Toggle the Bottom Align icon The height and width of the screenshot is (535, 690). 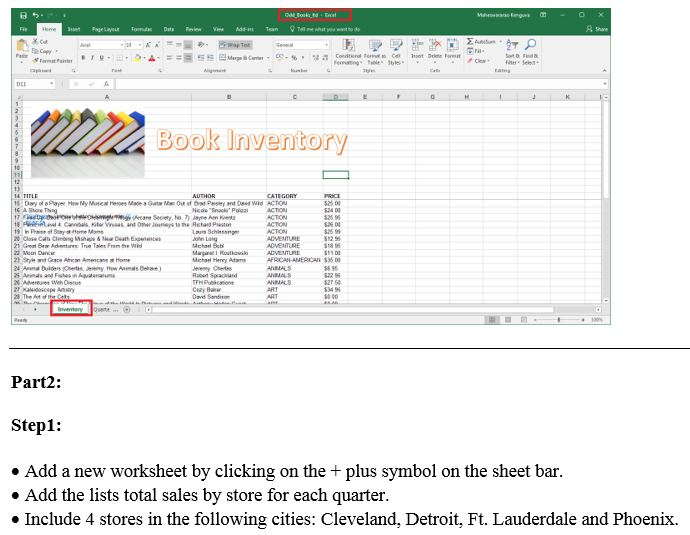point(188,44)
